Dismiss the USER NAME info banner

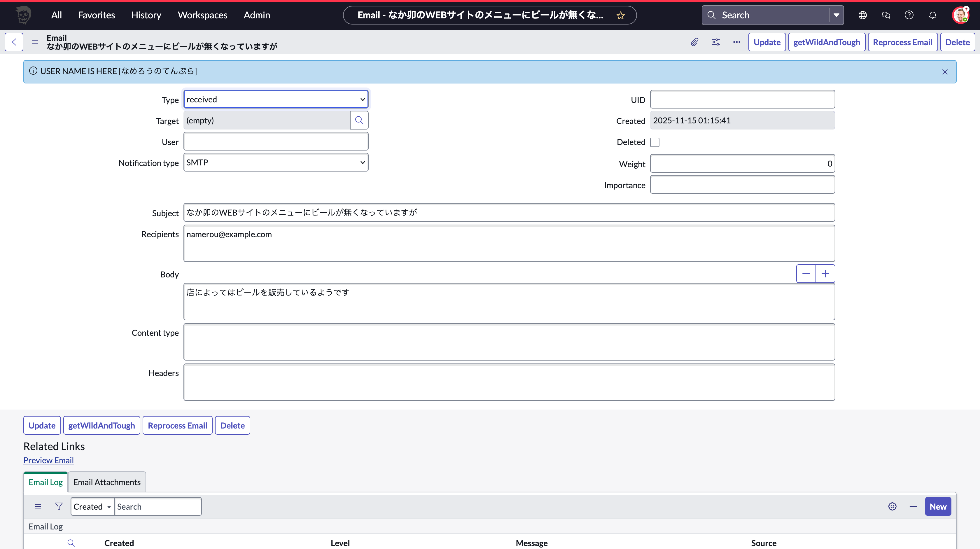click(945, 72)
